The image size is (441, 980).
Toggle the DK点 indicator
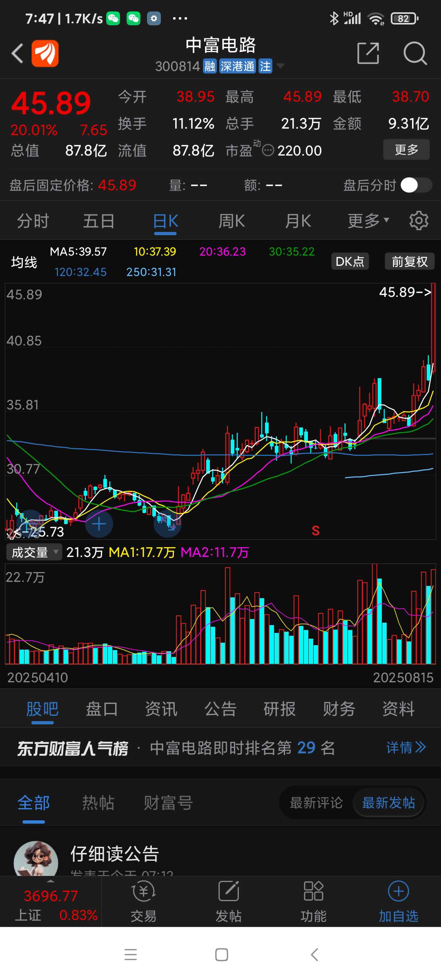pyautogui.click(x=350, y=261)
